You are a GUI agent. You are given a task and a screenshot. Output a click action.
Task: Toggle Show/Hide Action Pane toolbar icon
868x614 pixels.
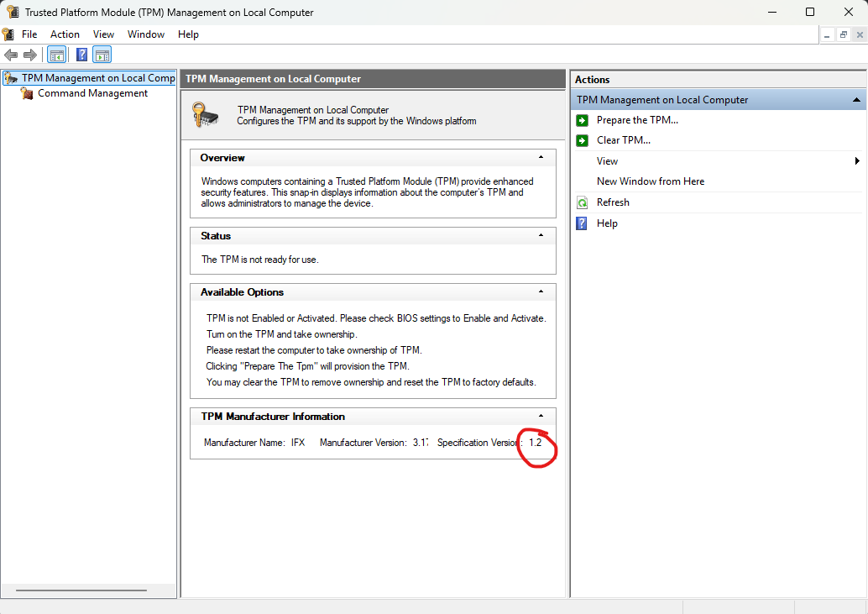pyautogui.click(x=102, y=55)
